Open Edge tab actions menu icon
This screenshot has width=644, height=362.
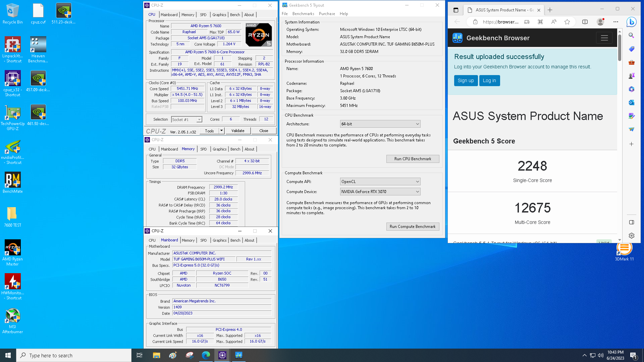(455, 10)
